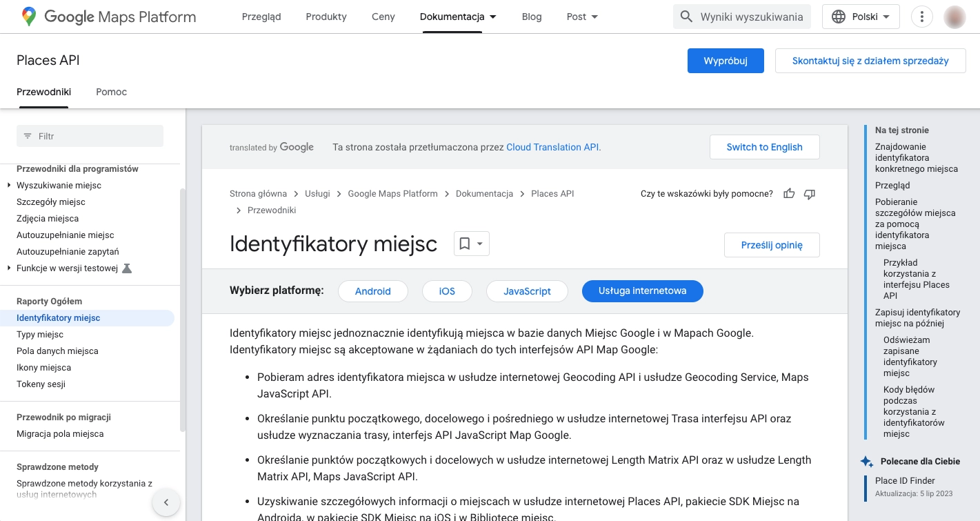Image resolution: width=980 pixels, height=521 pixels.
Task: Select the iOS platform option
Action: tap(447, 291)
